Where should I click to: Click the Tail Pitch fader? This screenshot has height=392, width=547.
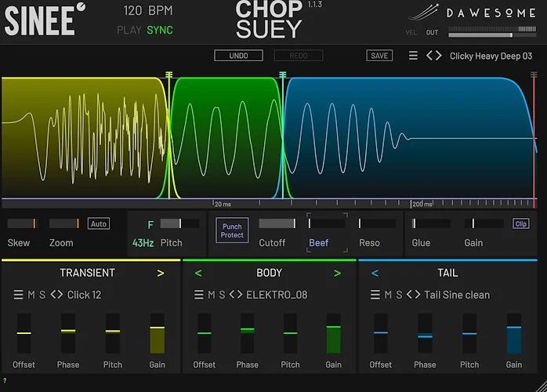(469, 333)
